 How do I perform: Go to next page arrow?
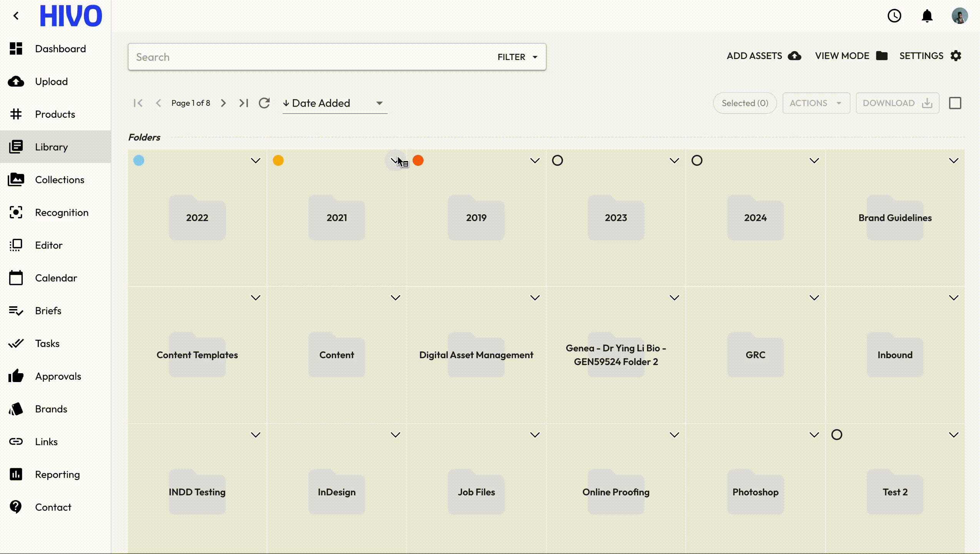click(223, 103)
